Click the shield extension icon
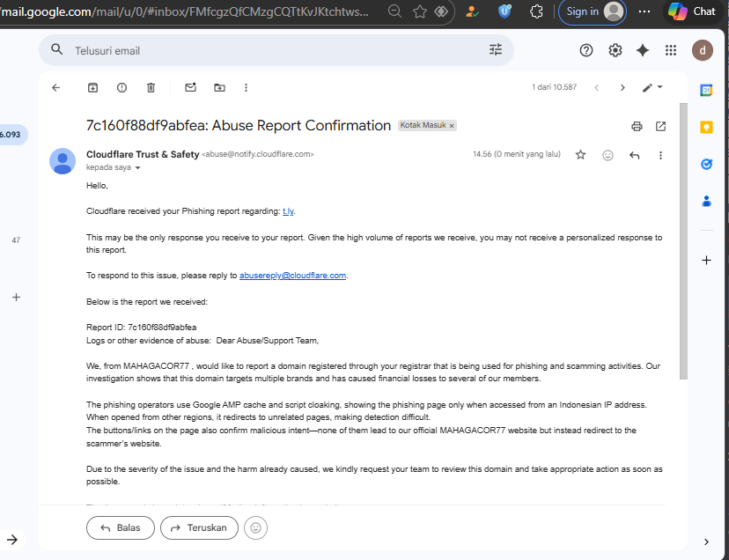The image size is (729, 560). pos(504,11)
